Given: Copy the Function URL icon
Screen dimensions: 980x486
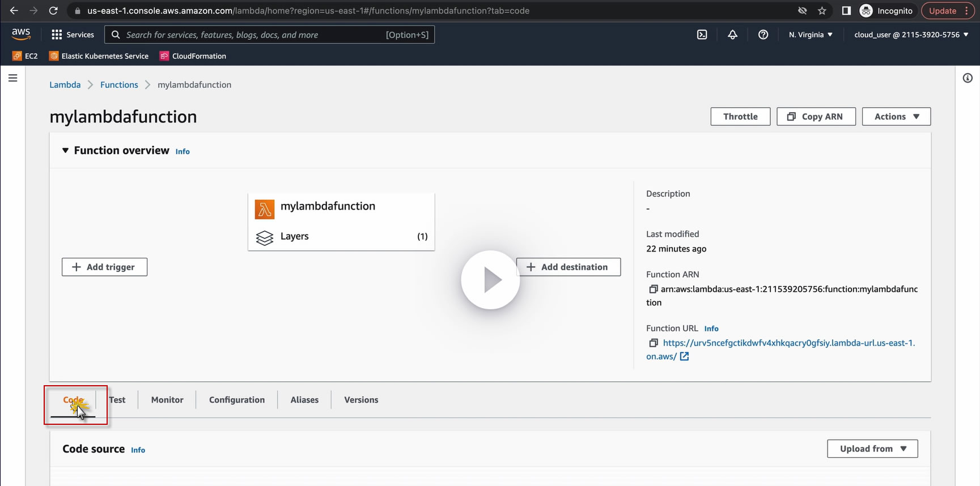Looking at the screenshot, I should pos(653,343).
